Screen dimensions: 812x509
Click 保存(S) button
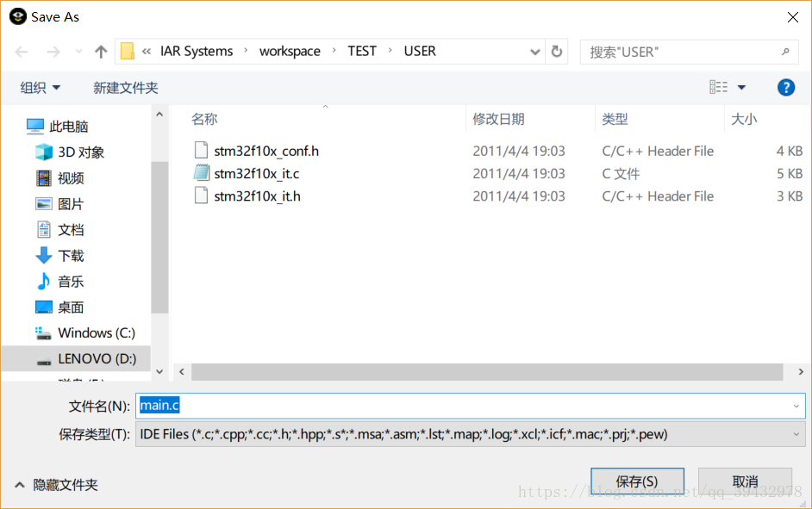click(637, 482)
